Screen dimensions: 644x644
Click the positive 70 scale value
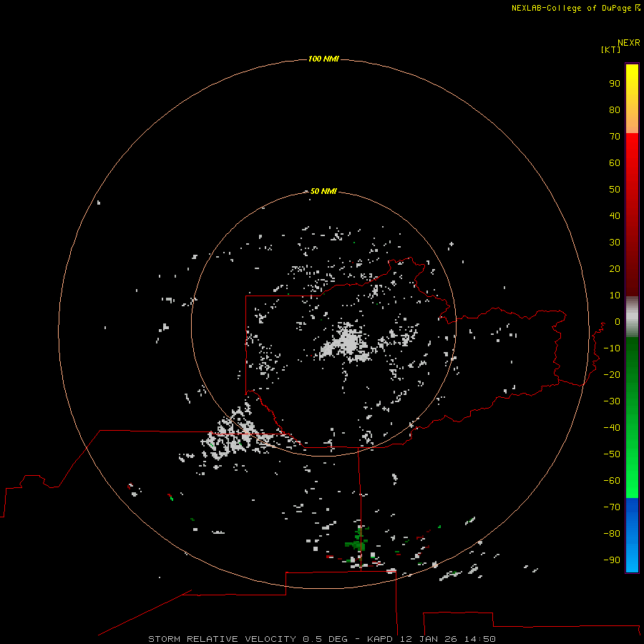(x=615, y=137)
